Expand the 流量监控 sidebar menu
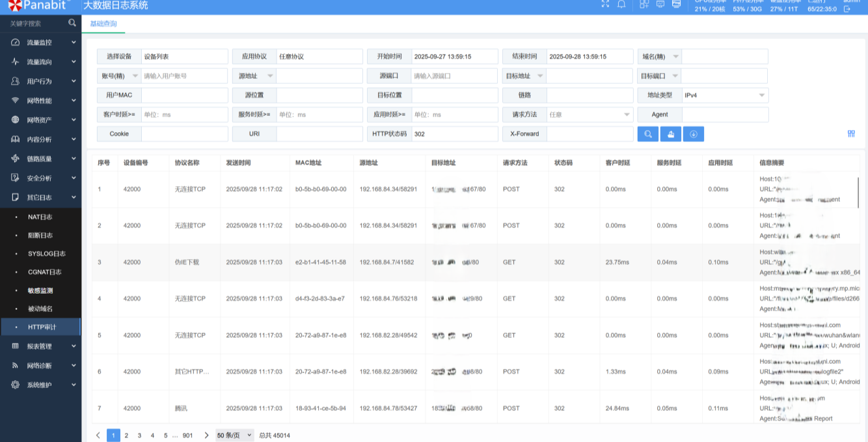 pyautogui.click(x=40, y=42)
